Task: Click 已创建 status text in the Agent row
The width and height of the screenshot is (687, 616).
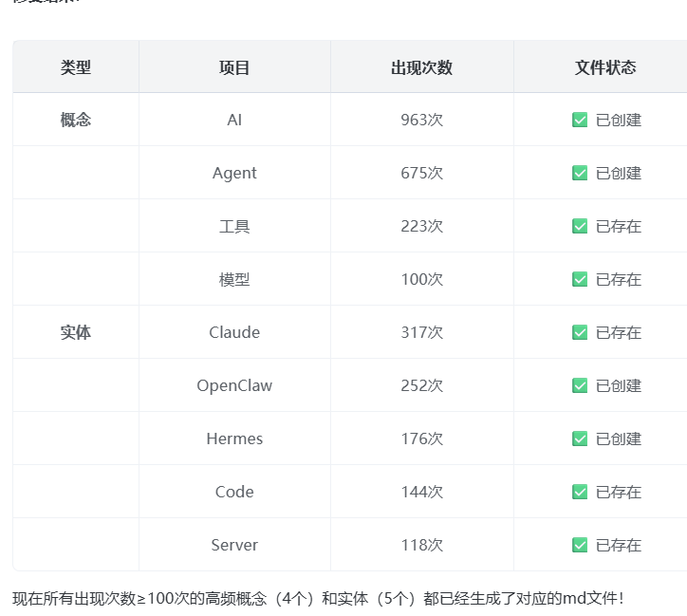Action: click(619, 173)
